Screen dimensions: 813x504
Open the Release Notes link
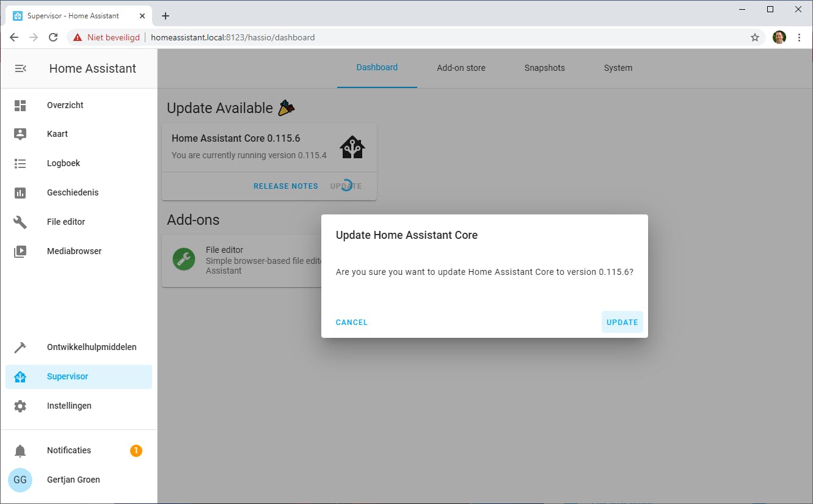286,186
